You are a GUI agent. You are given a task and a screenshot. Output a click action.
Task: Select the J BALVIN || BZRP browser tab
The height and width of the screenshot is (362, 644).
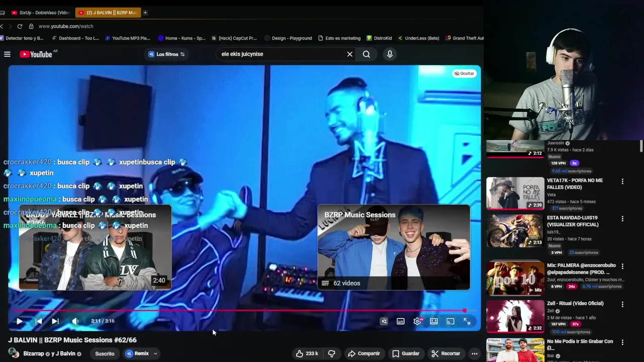pos(108,13)
